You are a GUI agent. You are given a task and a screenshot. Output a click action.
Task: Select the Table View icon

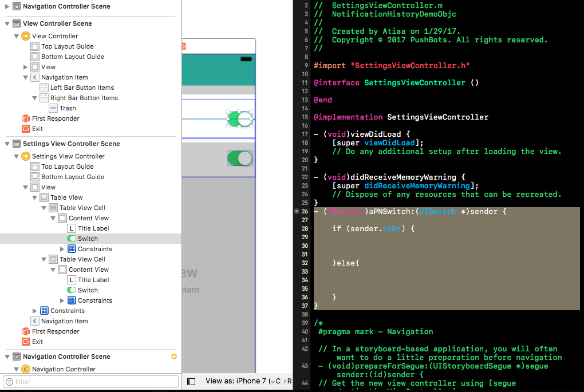(x=44, y=197)
